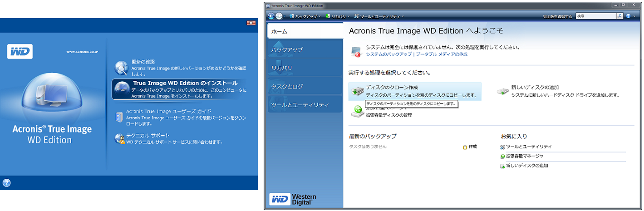Click the システムのバックアップ link

point(389,54)
